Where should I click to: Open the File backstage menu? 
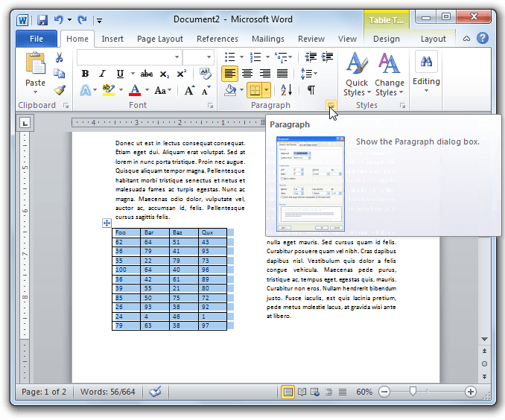coord(36,39)
